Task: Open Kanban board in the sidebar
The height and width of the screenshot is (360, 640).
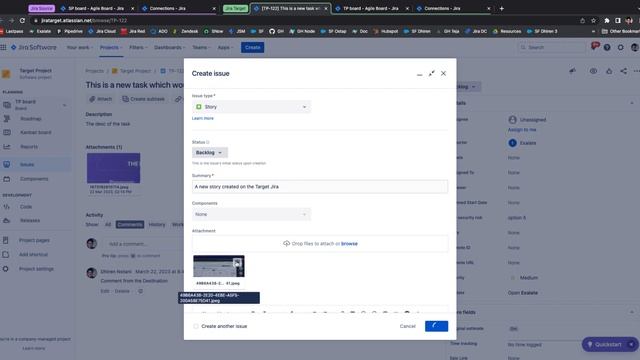Action: pyautogui.click(x=36, y=133)
